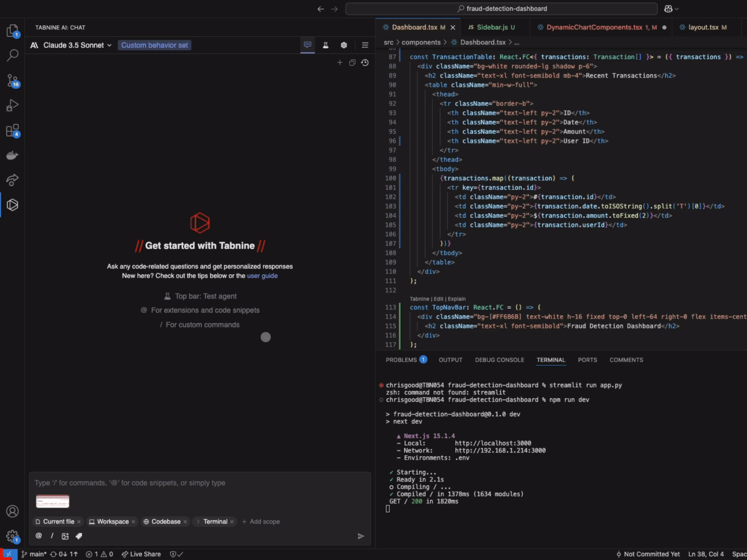Screen dimensions: 747x560
Task: Open Run and Debug in activity bar
Action: pos(12,105)
